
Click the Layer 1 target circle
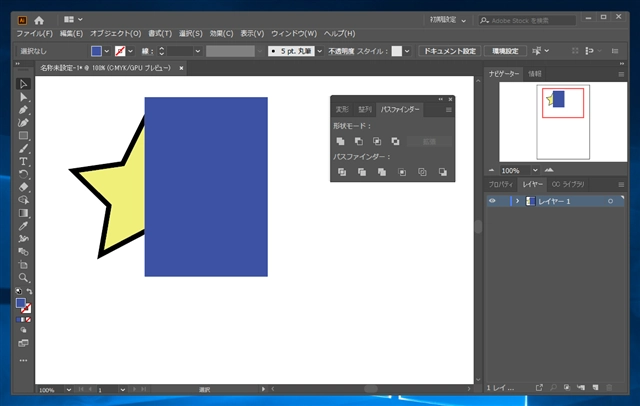(x=610, y=201)
